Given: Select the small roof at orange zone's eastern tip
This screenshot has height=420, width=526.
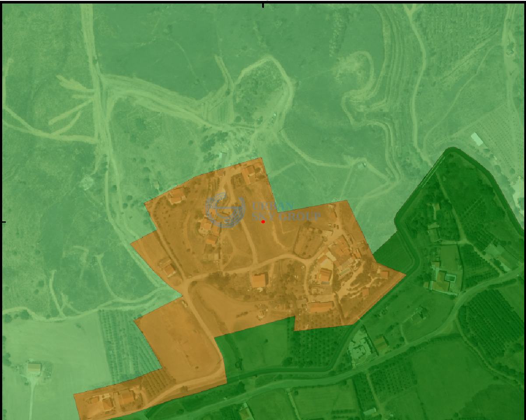Looking at the screenshot, I should (x=384, y=275).
